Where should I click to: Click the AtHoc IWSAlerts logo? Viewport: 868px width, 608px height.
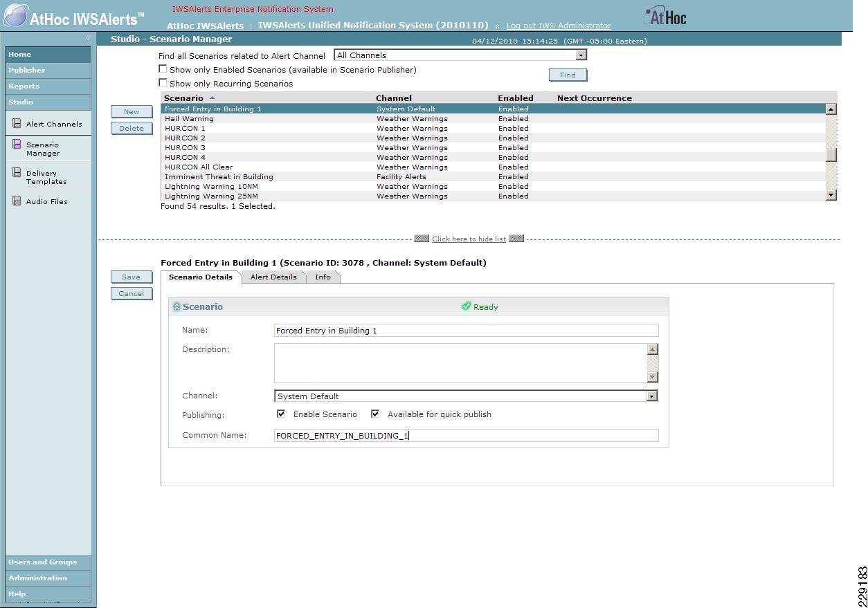click(75, 16)
